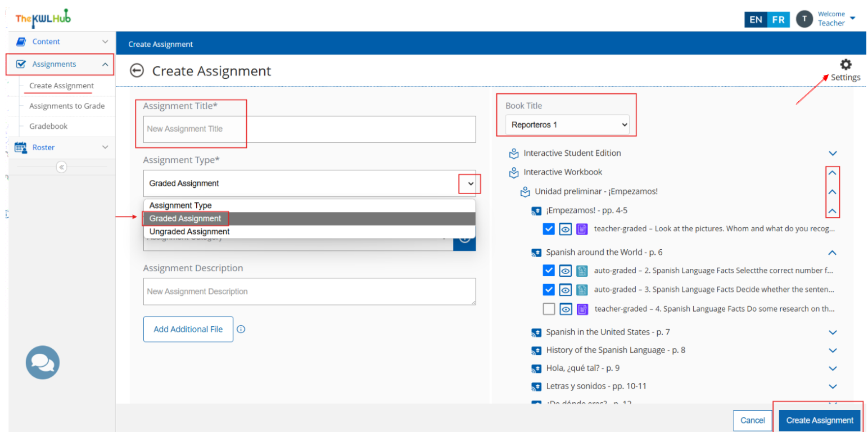This screenshot has height=432, width=868.
Task: Expand Interactive Student Edition section
Action: click(833, 153)
